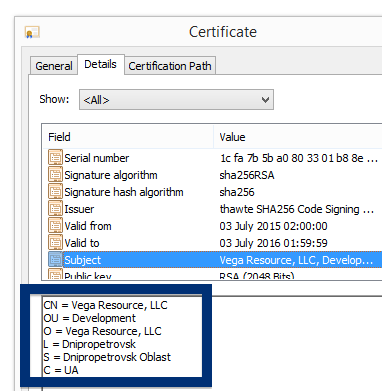This screenshot has height=391, width=382.
Task: Click the certificate icon in the title bar
Action: click(32, 32)
